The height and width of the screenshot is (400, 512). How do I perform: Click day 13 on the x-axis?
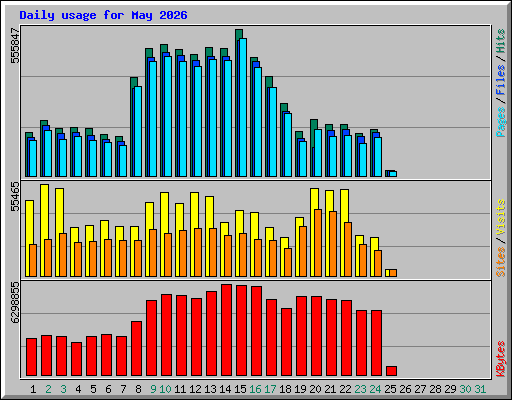point(211,389)
